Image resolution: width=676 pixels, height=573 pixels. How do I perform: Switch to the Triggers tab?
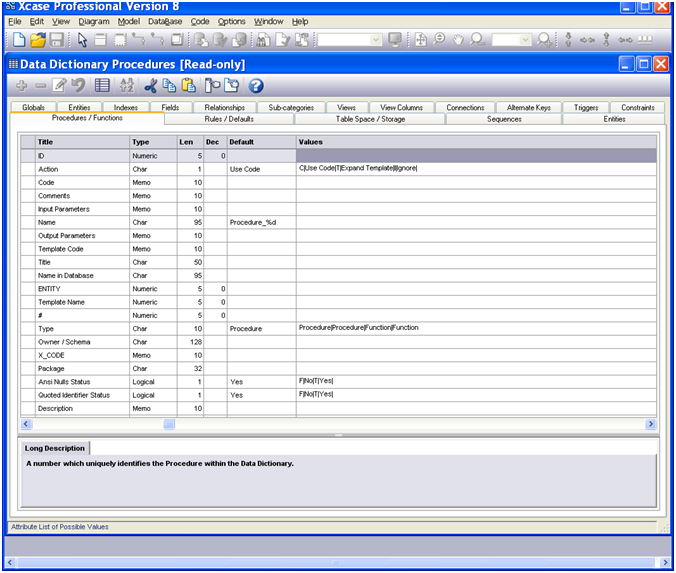coord(586,107)
